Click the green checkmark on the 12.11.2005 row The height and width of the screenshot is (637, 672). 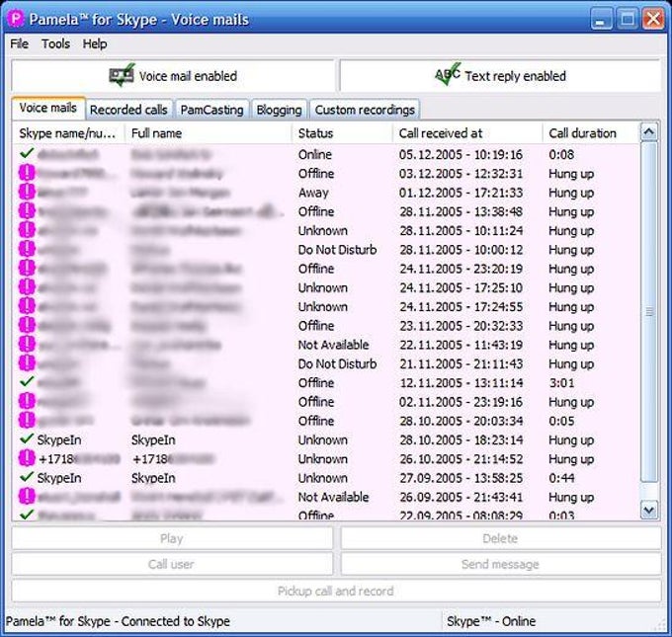point(27,381)
